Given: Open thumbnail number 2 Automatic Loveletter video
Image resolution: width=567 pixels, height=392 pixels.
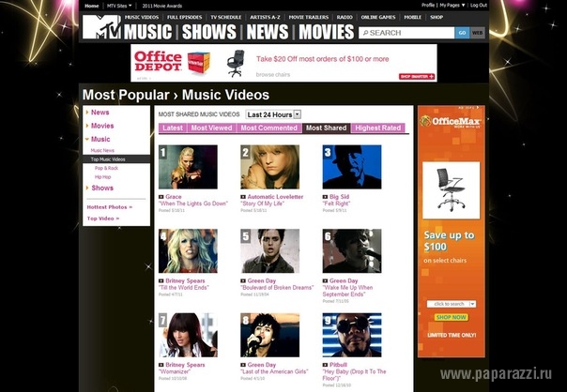Looking at the screenshot, I should tap(270, 167).
